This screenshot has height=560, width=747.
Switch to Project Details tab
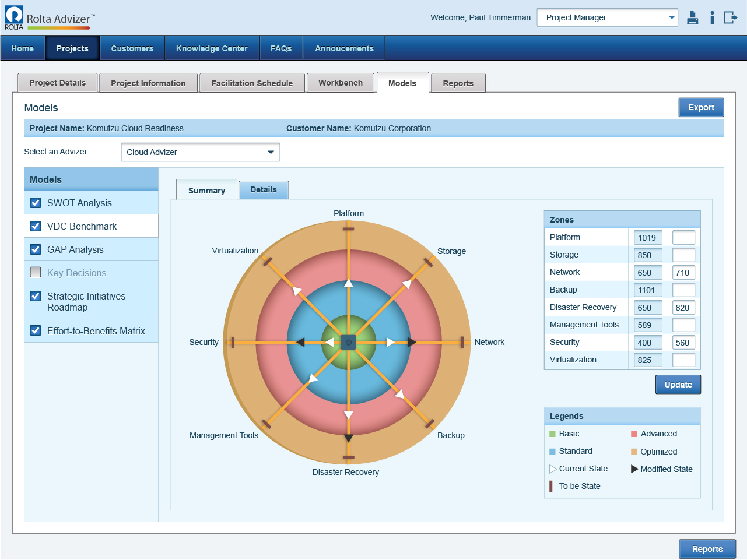pyautogui.click(x=58, y=83)
